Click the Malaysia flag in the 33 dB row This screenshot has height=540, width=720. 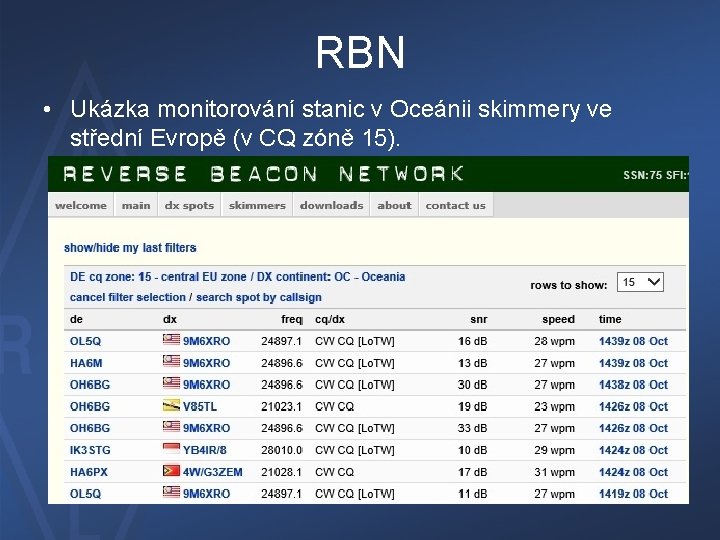coord(171,427)
